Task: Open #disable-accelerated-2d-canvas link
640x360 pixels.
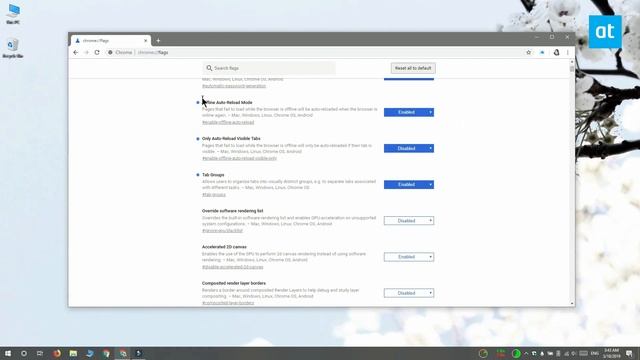Action: pos(233,267)
